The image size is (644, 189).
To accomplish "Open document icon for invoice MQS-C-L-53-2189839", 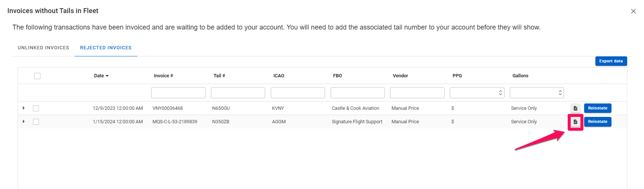I will 575,122.
